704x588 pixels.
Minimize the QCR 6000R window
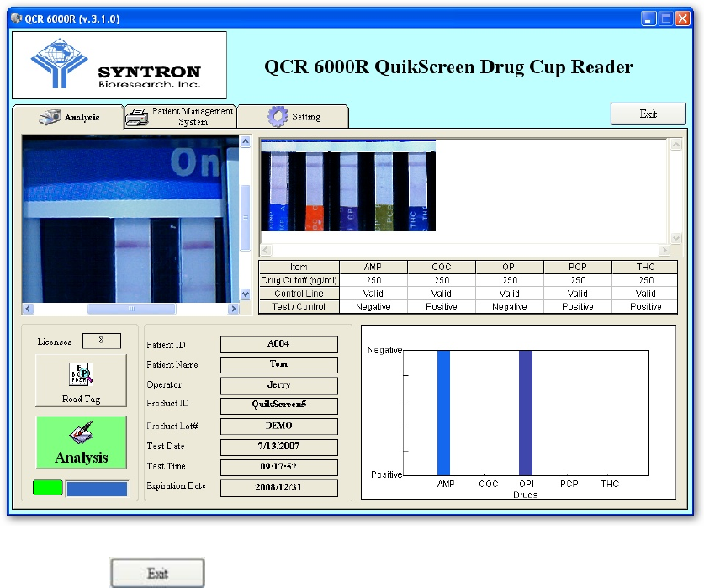click(x=648, y=19)
